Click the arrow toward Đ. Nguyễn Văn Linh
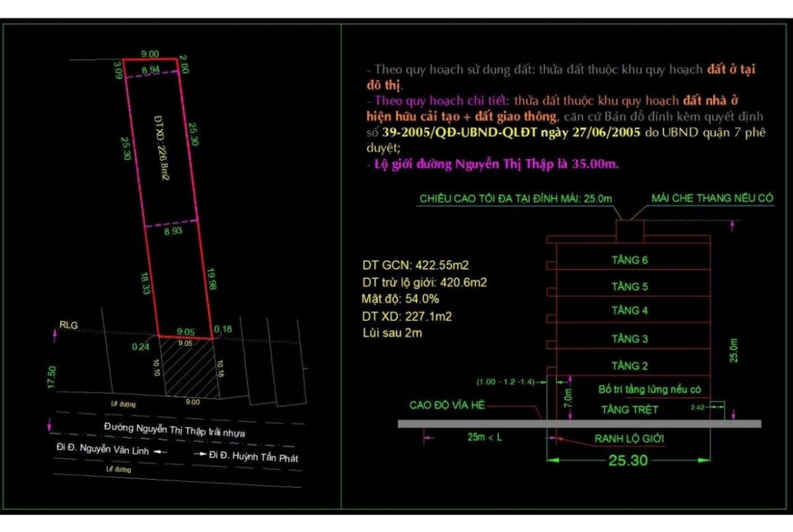The width and height of the screenshot is (793, 532). 160,450
